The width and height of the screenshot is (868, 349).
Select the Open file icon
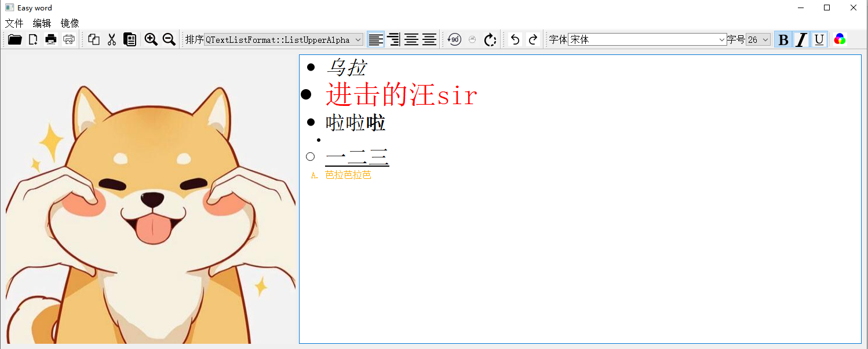pyautogui.click(x=14, y=39)
